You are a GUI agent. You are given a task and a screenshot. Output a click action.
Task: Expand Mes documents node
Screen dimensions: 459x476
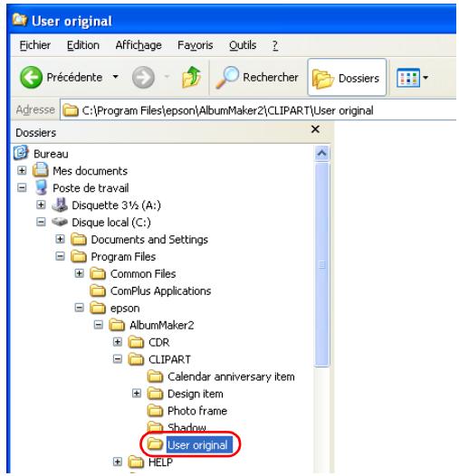tap(22, 171)
